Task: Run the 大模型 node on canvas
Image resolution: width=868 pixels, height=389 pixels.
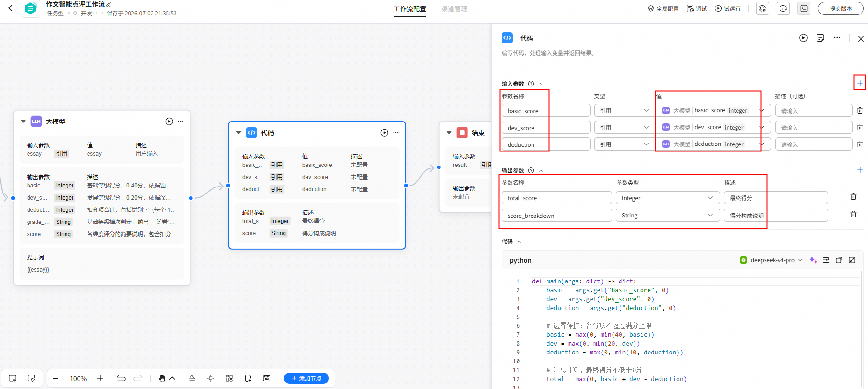Action: tap(169, 122)
